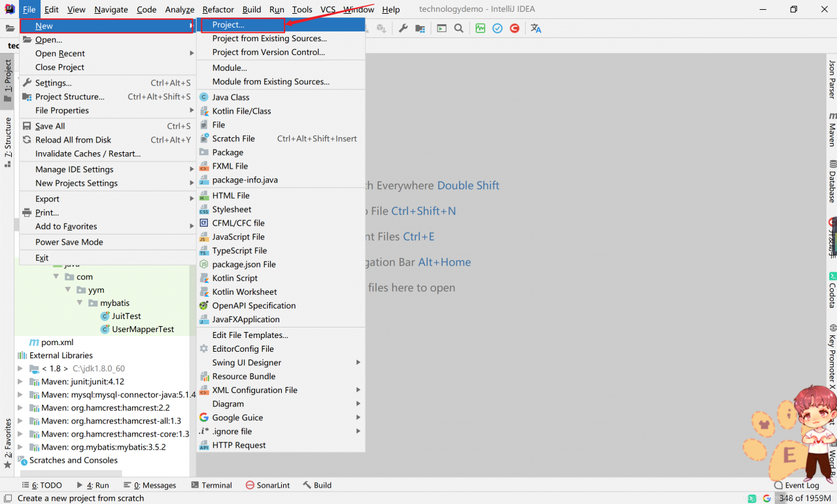Collapse the mybatis package node

pos(80,303)
